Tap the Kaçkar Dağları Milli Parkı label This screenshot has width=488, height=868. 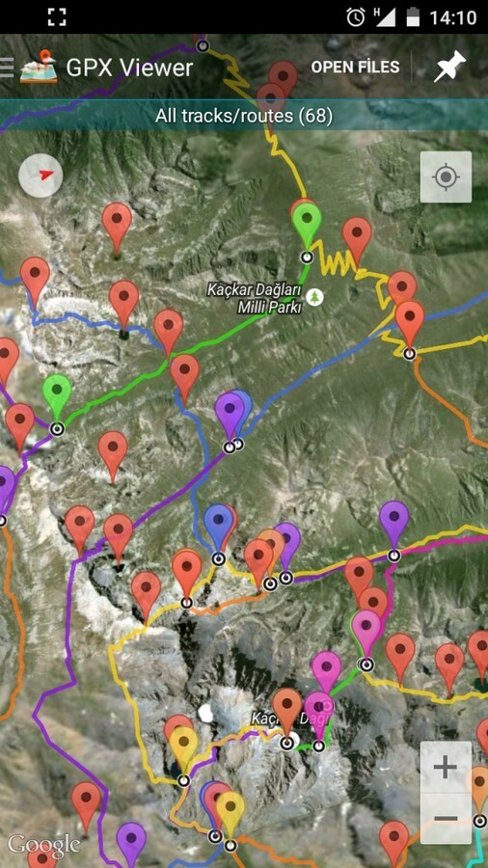point(255,298)
